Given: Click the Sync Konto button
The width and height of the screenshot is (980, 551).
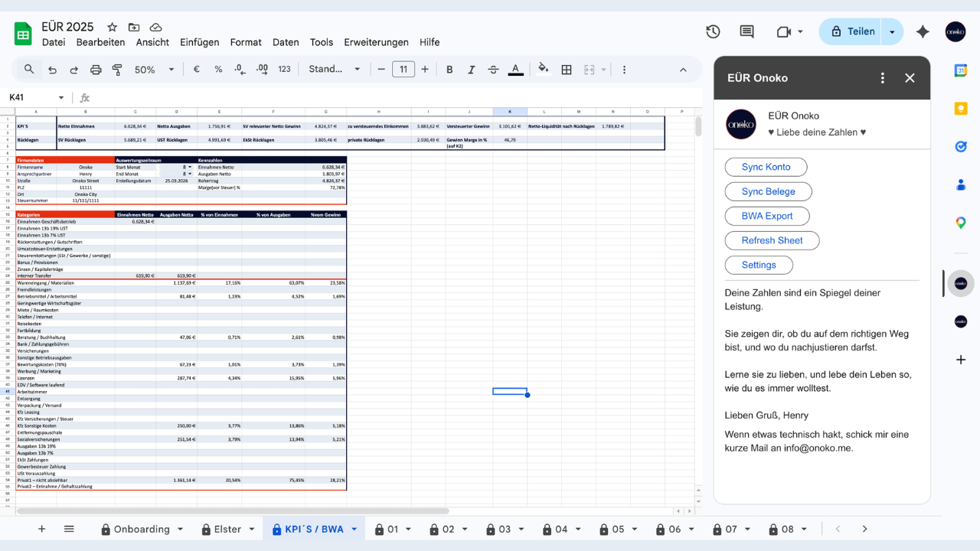Looking at the screenshot, I should (766, 167).
